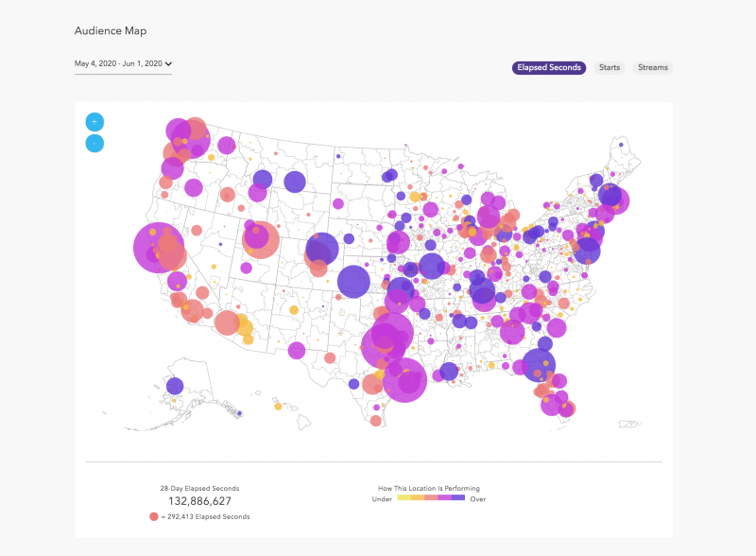Switch to the Starts metric
Screen dimensions: 756x556
(x=610, y=67)
